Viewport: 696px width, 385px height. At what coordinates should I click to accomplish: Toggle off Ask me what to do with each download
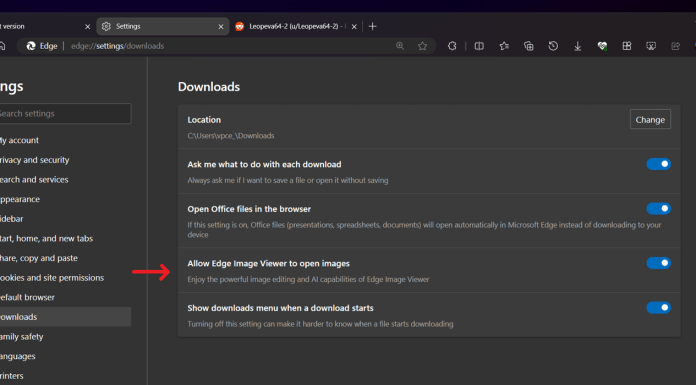(x=658, y=164)
